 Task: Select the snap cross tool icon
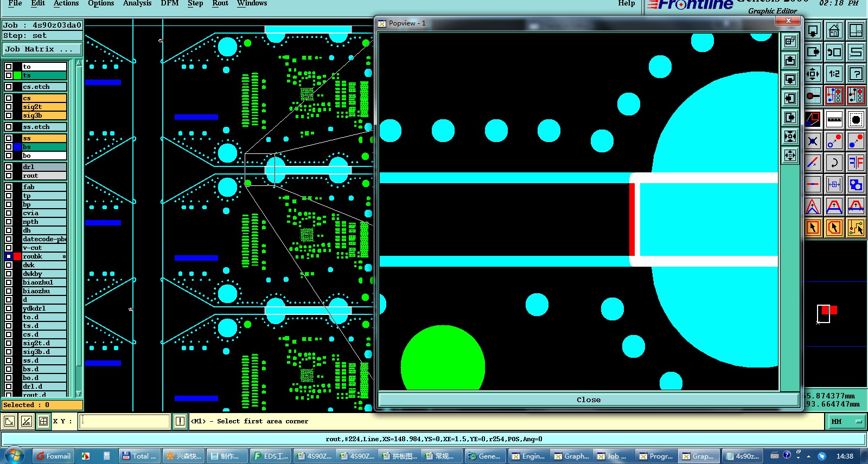coord(813,141)
